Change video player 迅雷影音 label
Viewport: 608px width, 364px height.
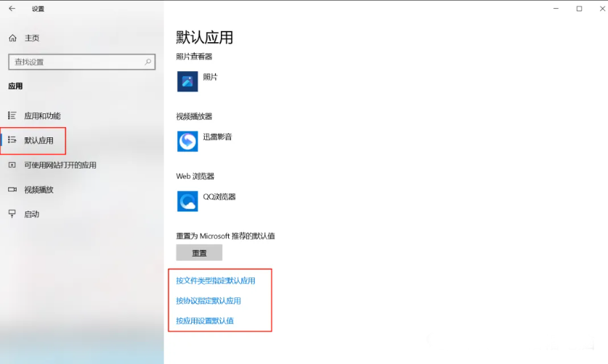pyautogui.click(x=217, y=137)
